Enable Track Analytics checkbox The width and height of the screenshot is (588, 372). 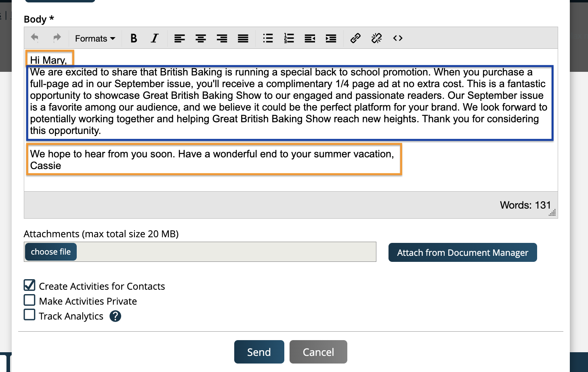(x=29, y=315)
